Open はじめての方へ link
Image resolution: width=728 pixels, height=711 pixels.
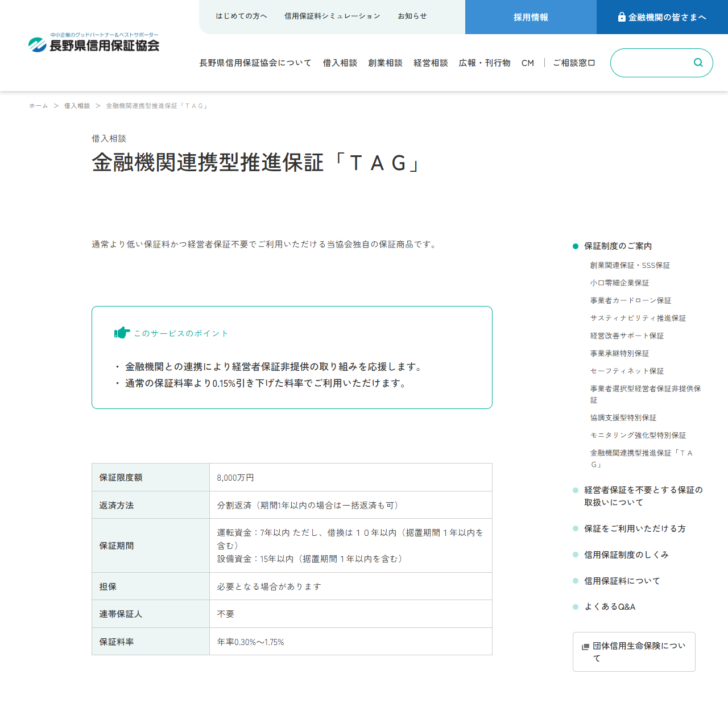coord(241,16)
